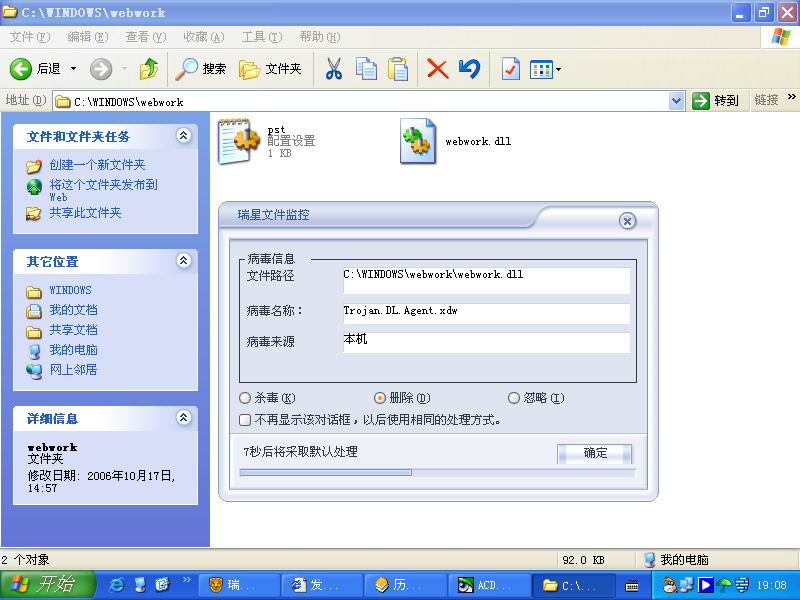Viewport: 800px width, 600px height.
Task: Open the Search (搜索) toolbar button
Action: pos(201,69)
